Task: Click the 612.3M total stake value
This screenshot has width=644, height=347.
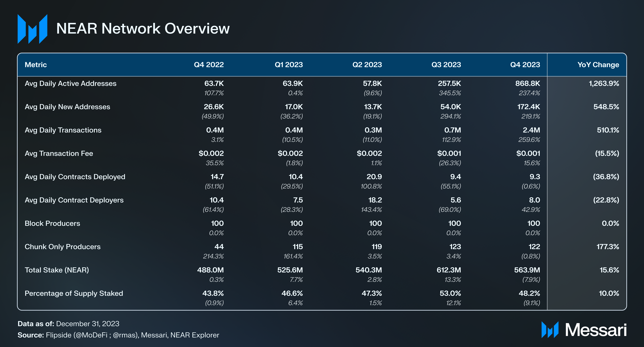Action: tap(449, 270)
